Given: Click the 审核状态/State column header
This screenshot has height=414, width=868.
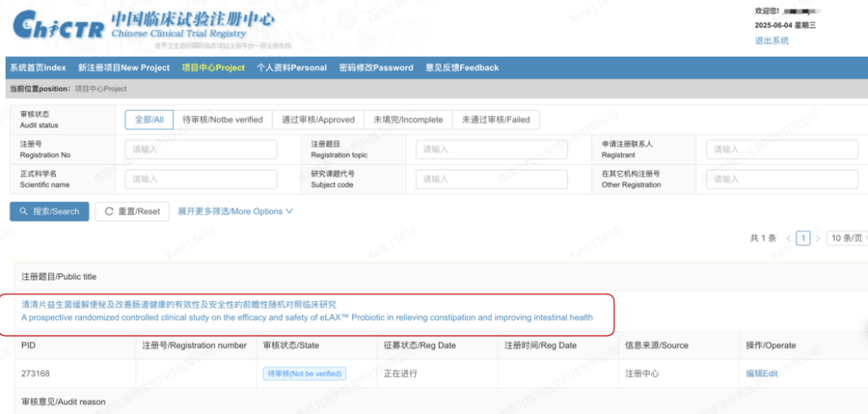Looking at the screenshot, I should 291,346.
